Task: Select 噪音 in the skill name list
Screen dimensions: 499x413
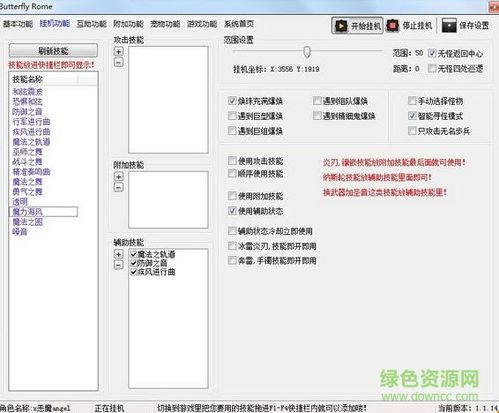Action: (20, 232)
